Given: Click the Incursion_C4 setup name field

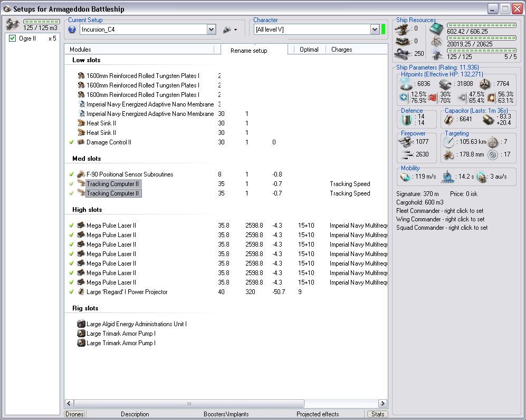Looking at the screenshot, I should [x=144, y=30].
